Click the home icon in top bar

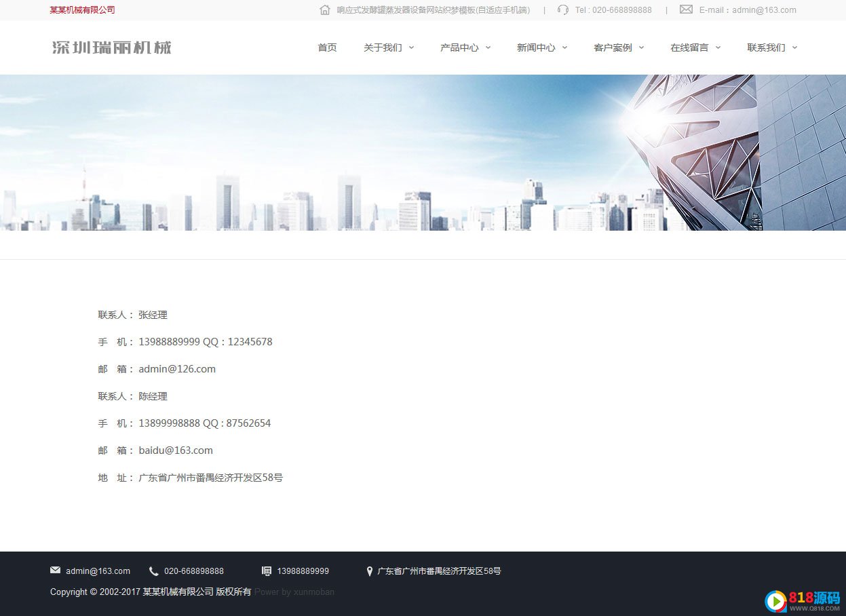325,9
